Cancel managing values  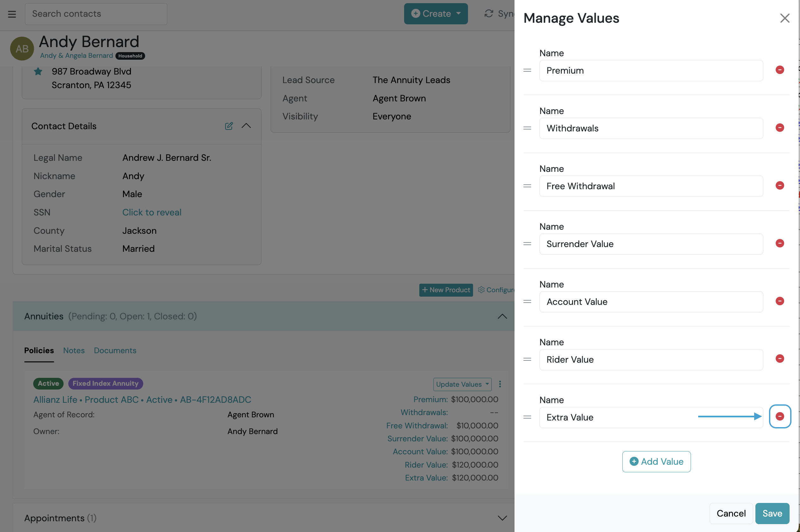731,513
